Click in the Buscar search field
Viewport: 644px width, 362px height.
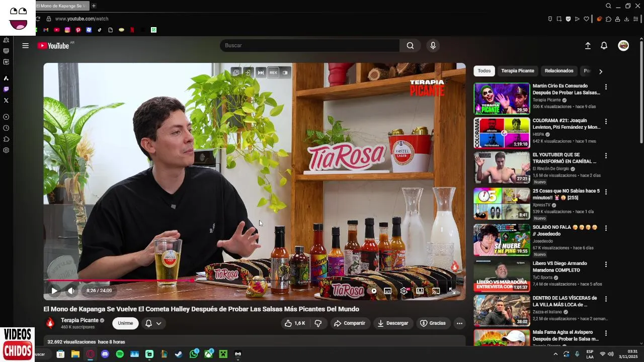[x=310, y=45]
